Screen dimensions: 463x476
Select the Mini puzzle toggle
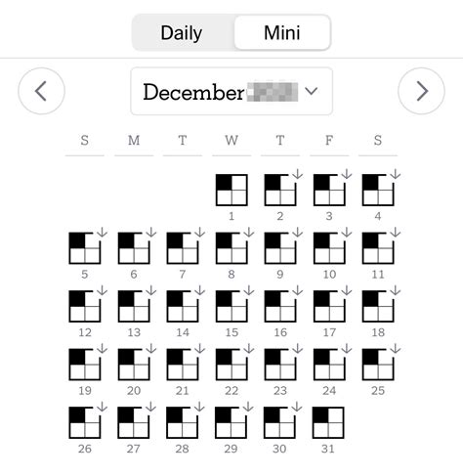[282, 32]
